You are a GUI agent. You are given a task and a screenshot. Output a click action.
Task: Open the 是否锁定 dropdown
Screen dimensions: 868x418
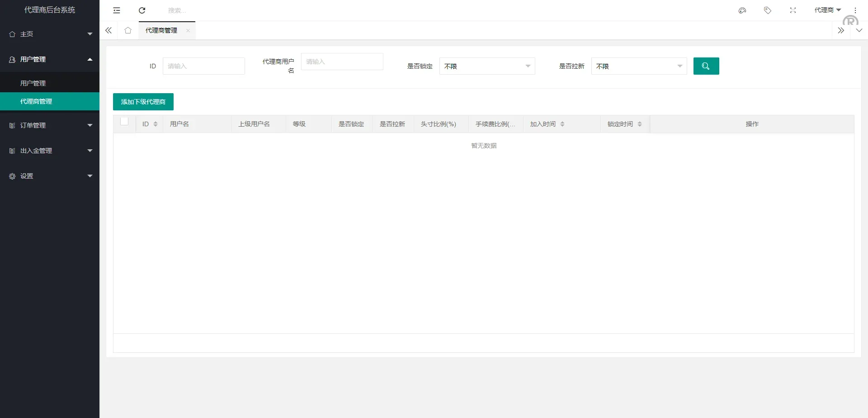[487, 66]
